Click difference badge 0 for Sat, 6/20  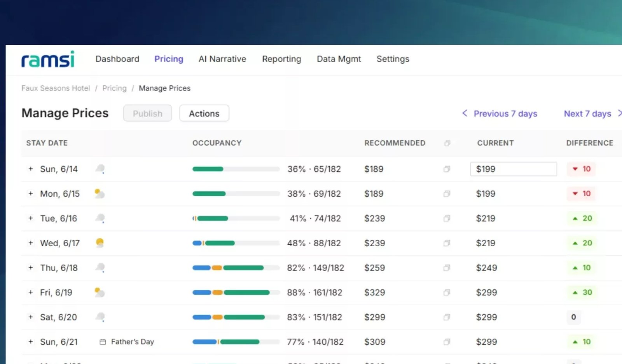click(573, 317)
